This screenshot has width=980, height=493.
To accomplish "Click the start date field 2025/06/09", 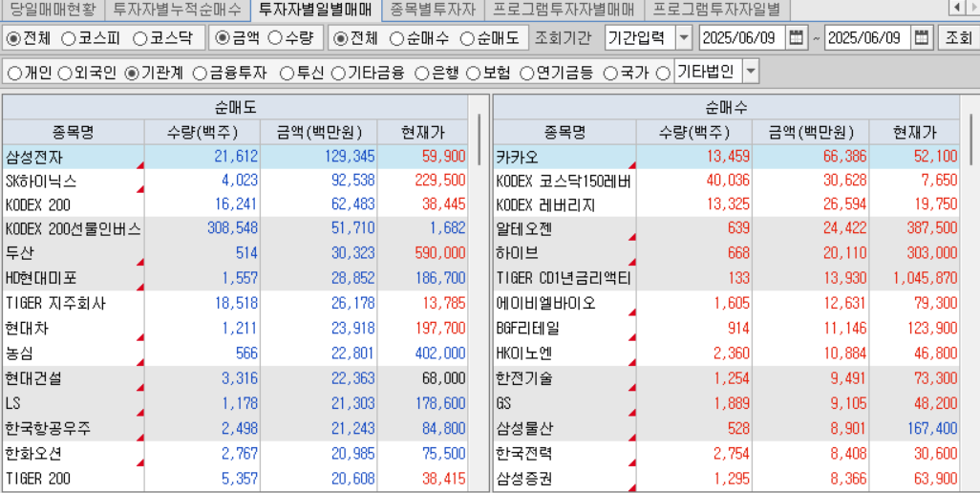I will point(742,38).
